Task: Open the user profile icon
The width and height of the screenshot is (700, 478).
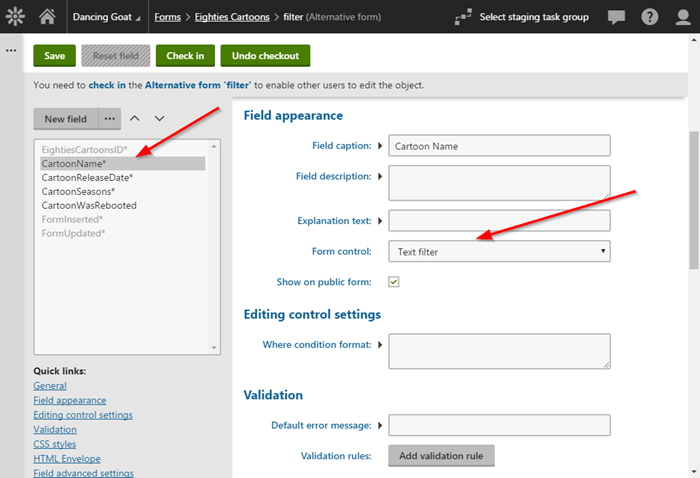Action: pos(683,17)
